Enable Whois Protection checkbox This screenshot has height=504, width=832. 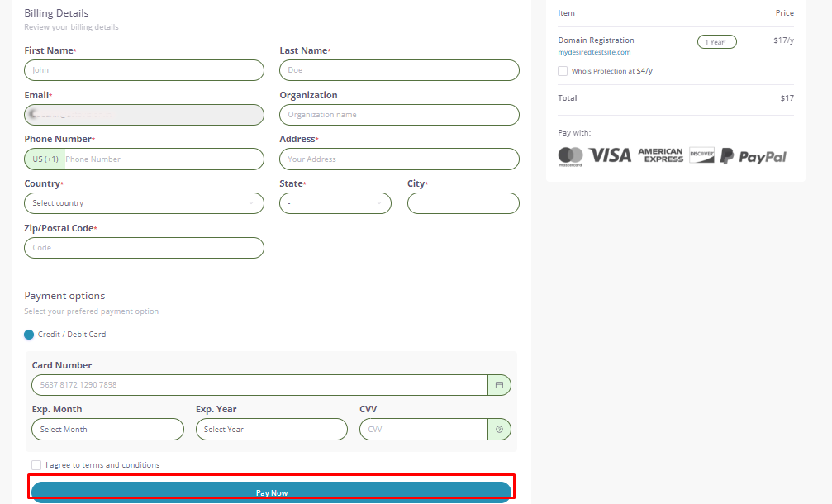[563, 71]
